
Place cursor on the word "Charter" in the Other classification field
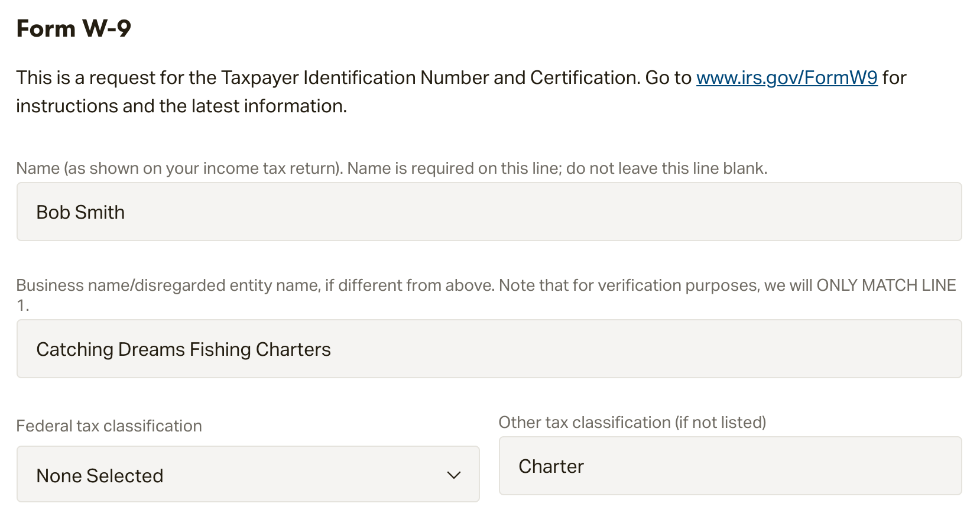[x=551, y=466]
